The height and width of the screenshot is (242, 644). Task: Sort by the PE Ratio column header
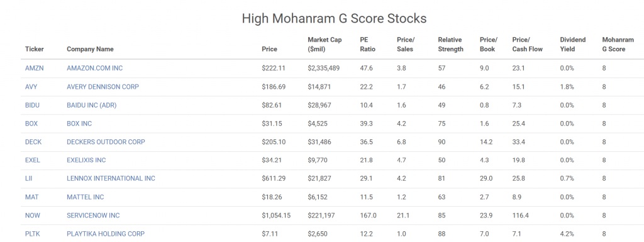coord(367,45)
